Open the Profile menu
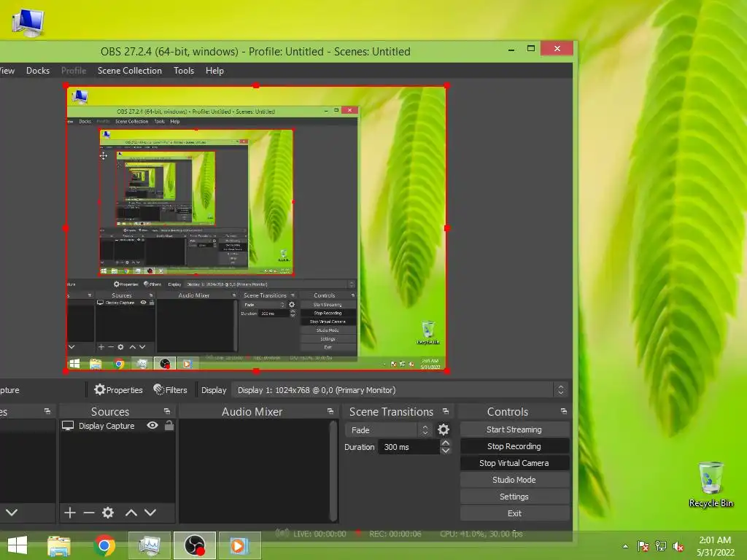Screen dimensions: 747x560 [x=74, y=71]
